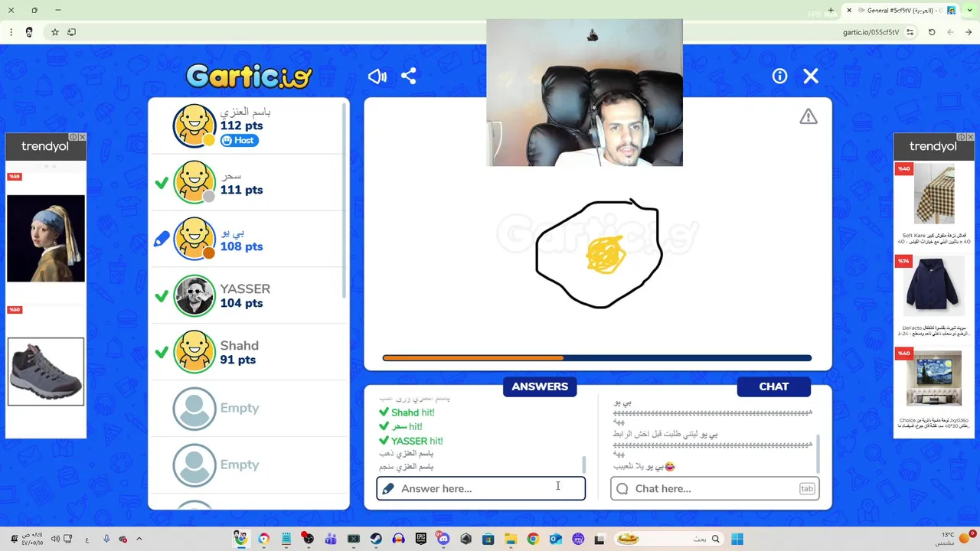Viewport: 980px width, 551px height.
Task: Open the browser three-dot menu
Action: [11, 32]
